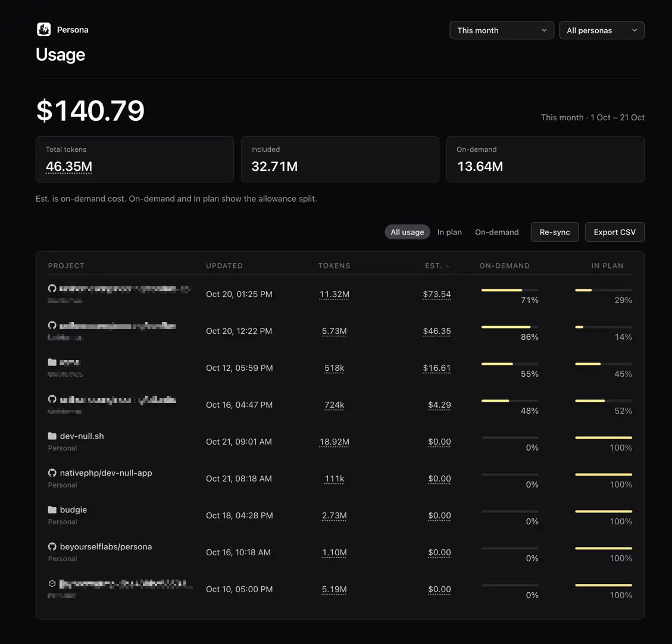Click the 71% on-demand progress bar

tap(510, 290)
